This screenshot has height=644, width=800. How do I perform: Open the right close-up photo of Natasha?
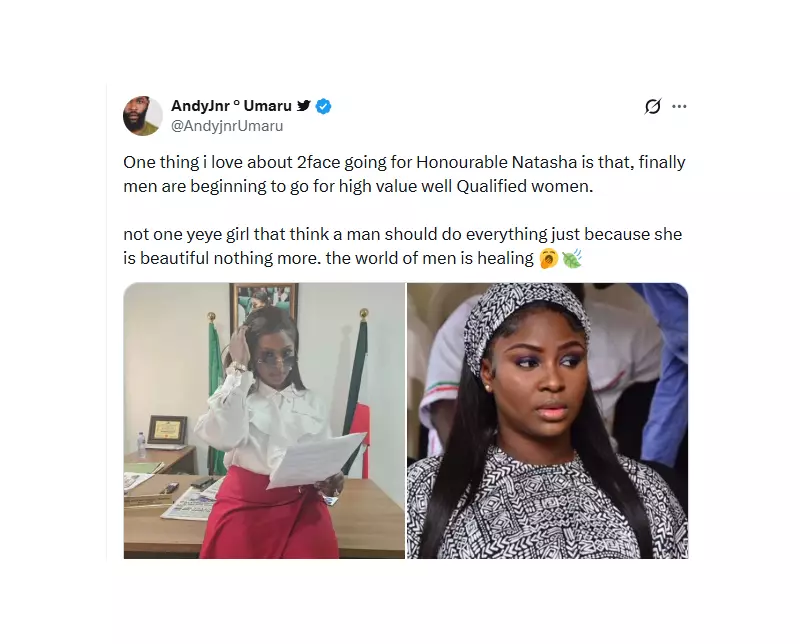pos(547,420)
